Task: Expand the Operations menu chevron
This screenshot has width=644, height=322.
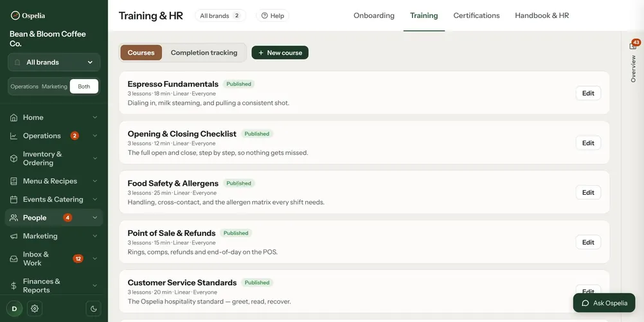Action: coord(95,136)
